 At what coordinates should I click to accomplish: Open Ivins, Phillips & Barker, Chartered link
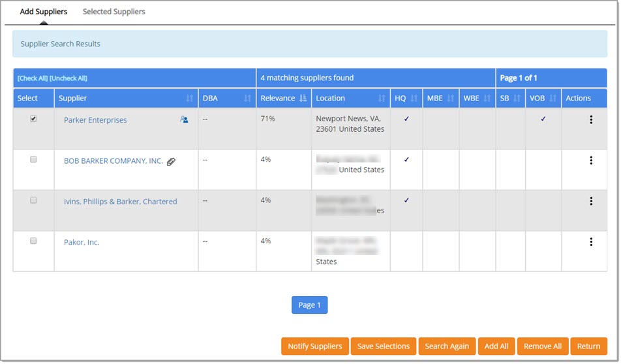pos(121,202)
